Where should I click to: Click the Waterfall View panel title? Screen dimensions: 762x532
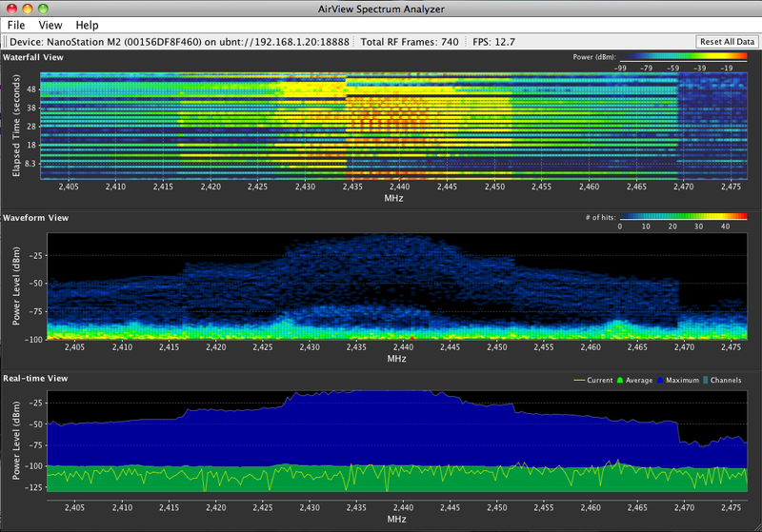[x=33, y=58]
